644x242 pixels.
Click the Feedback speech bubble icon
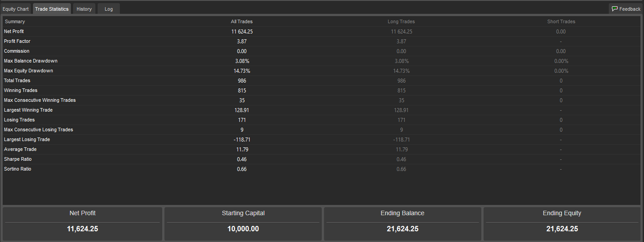tap(615, 9)
